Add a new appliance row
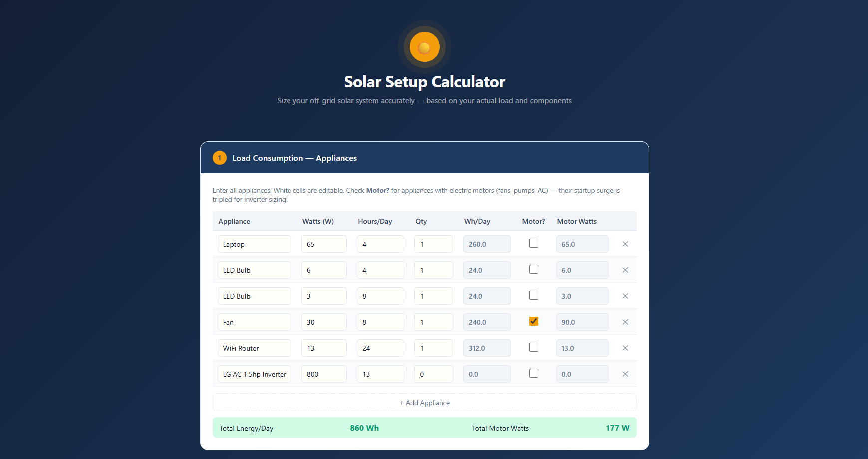 pos(425,403)
